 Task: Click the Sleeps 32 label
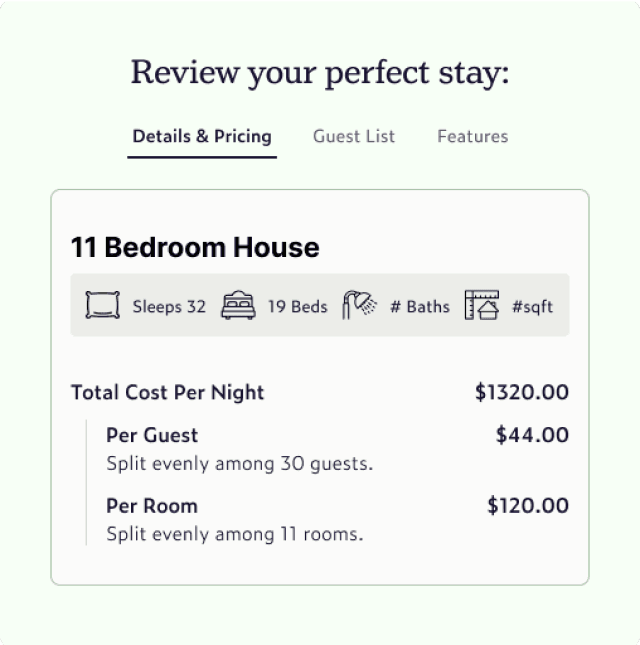(x=169, y=307)
